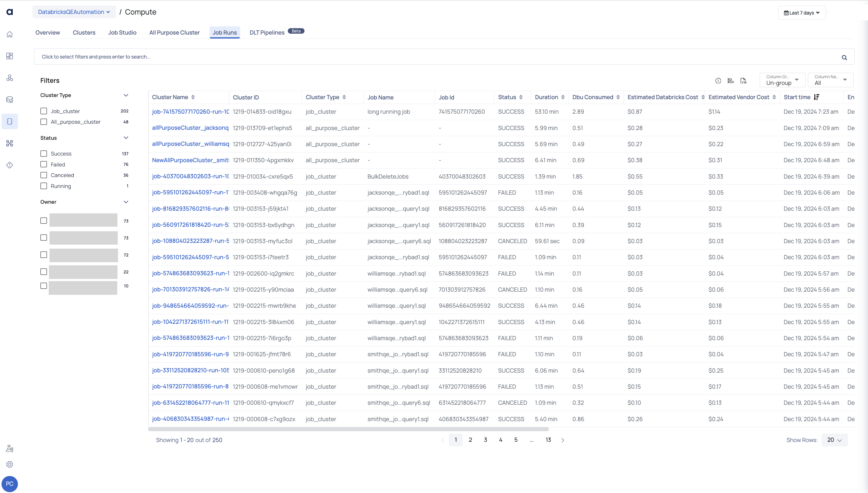Check the Failed status checkbox
The width and height of the screenshot is (868, 493).
(44, 164)
